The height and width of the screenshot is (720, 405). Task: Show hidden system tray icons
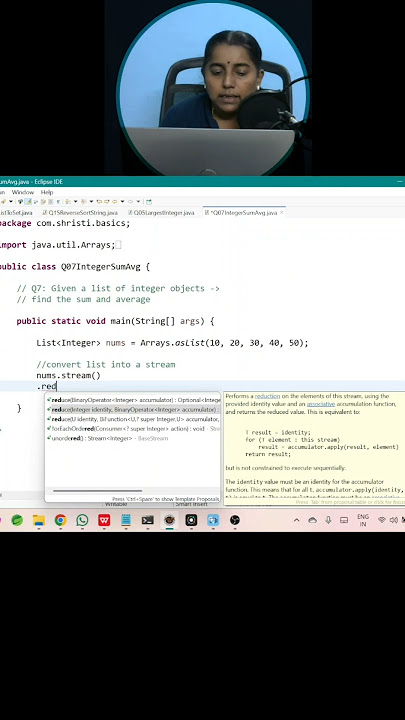[x=297, y=520]
